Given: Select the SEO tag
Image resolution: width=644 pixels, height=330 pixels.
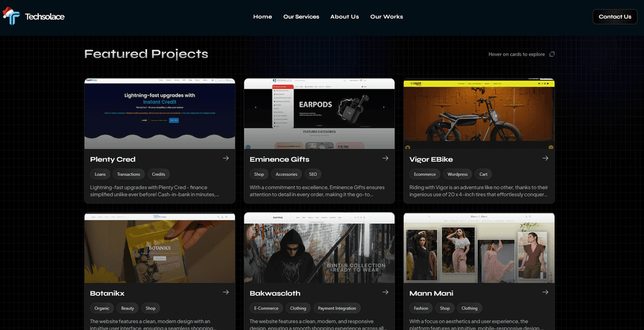Looking at the screenshot, I should tap(313, 174).
